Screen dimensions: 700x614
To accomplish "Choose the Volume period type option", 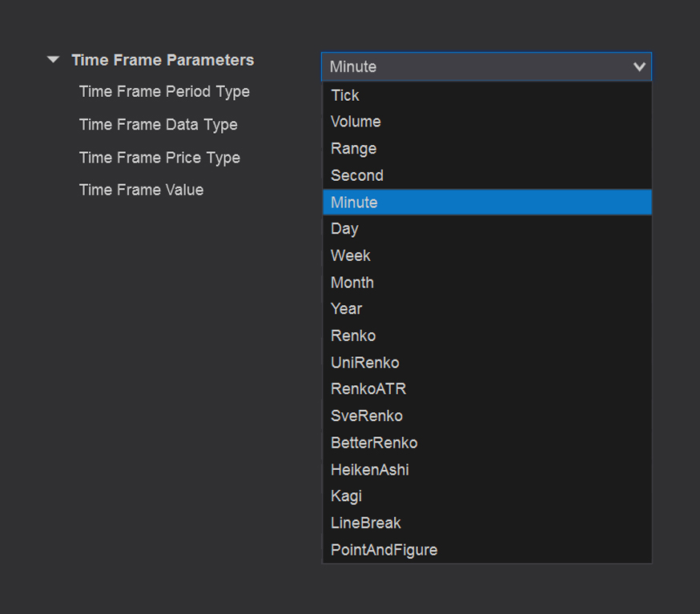I will click(356, 122).
